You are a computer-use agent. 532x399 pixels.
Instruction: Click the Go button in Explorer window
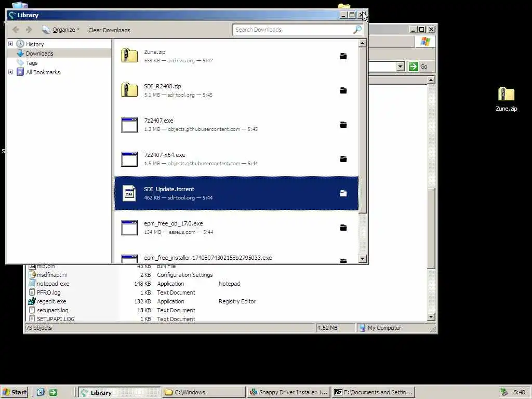tap(418, 66)
